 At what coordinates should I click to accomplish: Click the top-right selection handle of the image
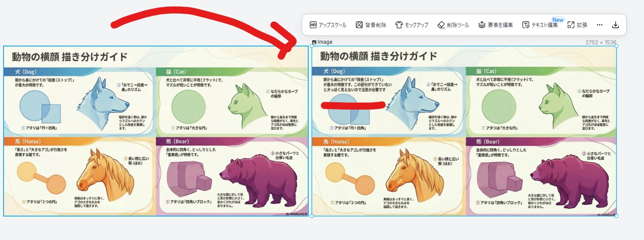[617, 46]
